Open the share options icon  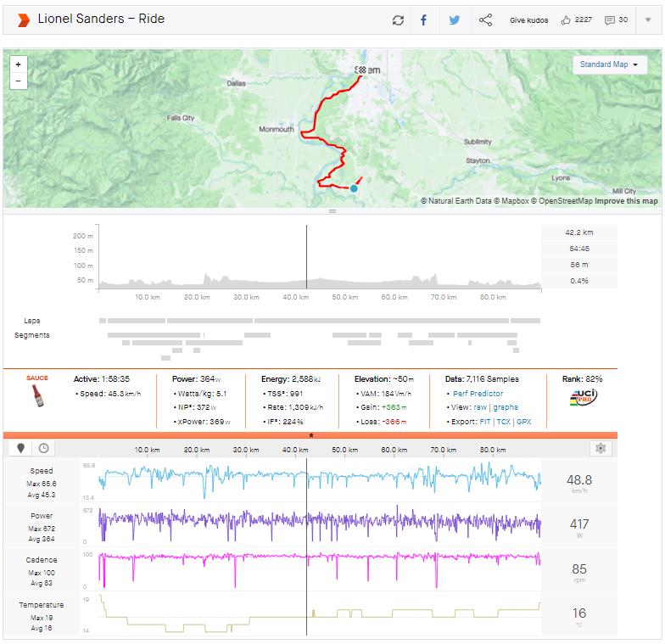(x=485, y=20)
